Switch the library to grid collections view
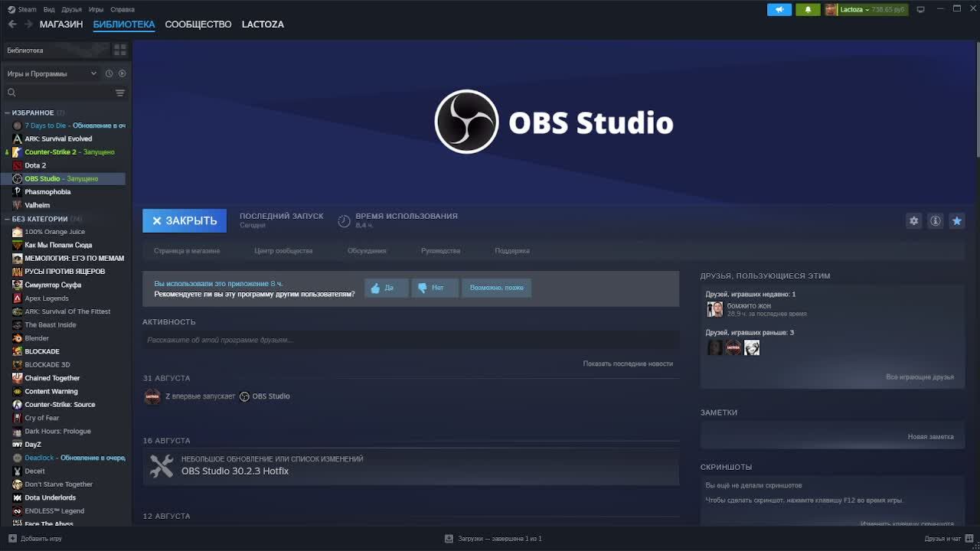Image resolution: width=980 pixels, height=551 pixels. coord(120,50)
